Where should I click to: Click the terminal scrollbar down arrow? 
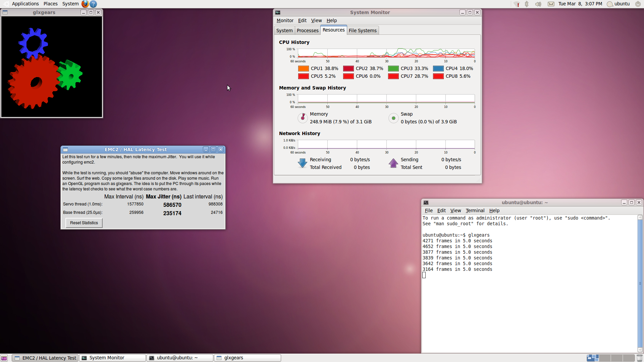click(x=640, y=350)
